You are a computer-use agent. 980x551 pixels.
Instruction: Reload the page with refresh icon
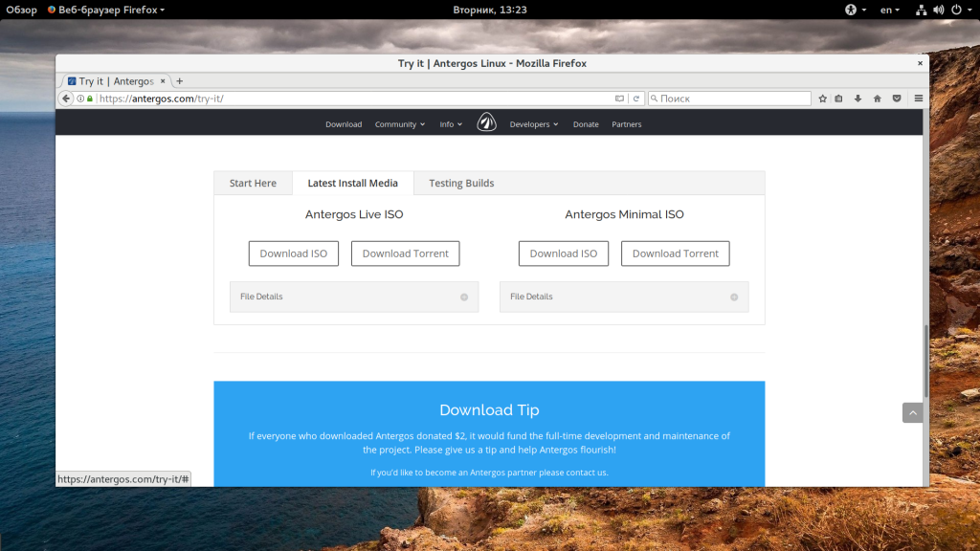(636, 99)
